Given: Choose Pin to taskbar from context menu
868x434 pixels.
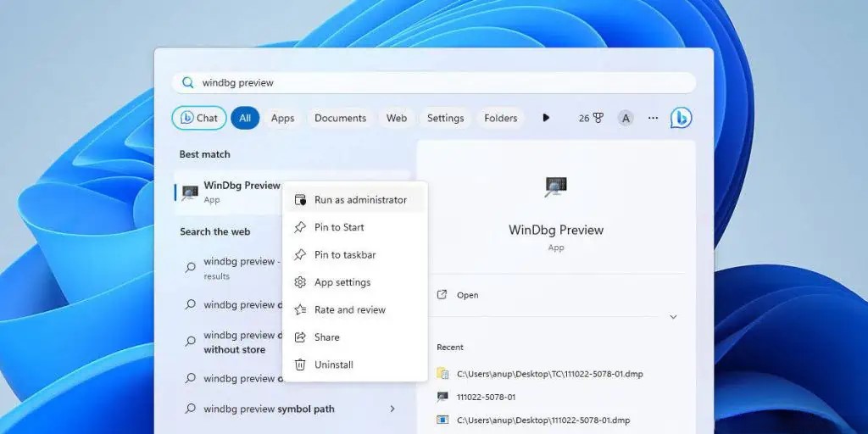Looking at the screenshot, I should pyautogui.click(x=344, y=254).
